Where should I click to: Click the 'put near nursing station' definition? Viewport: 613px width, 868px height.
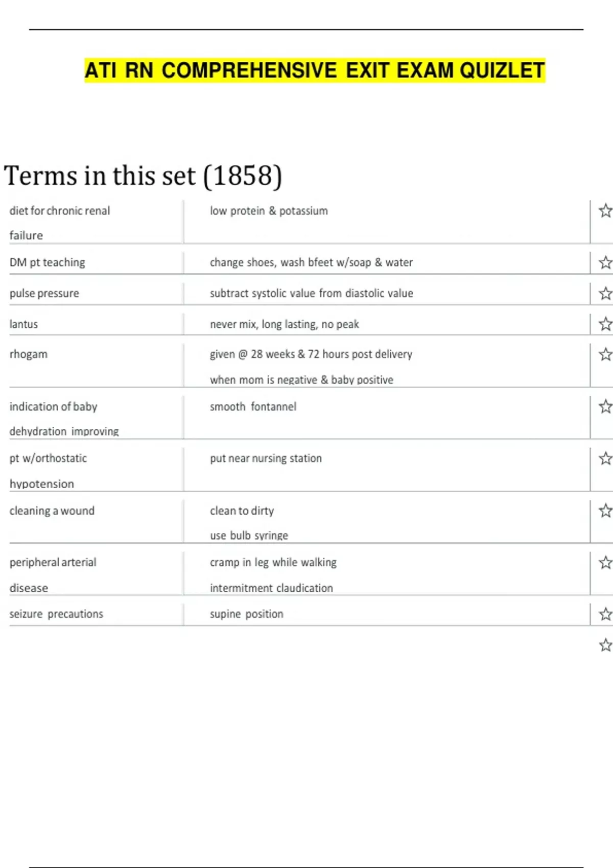pos(266,459)
